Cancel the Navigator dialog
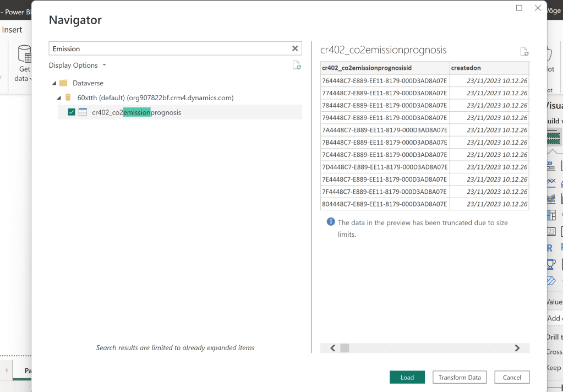Viewport: 563px width, 392px height. (512, 377)
